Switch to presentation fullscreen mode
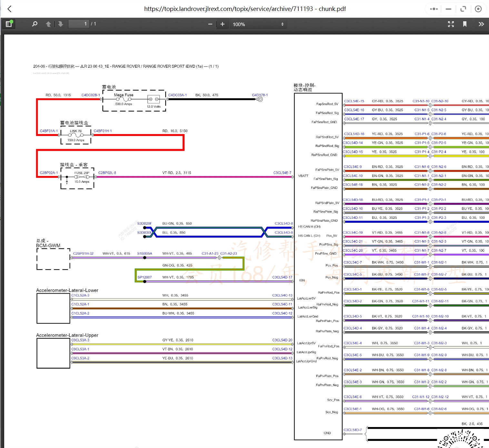Viewport: 489px width, 448px height. click(451, 24)
